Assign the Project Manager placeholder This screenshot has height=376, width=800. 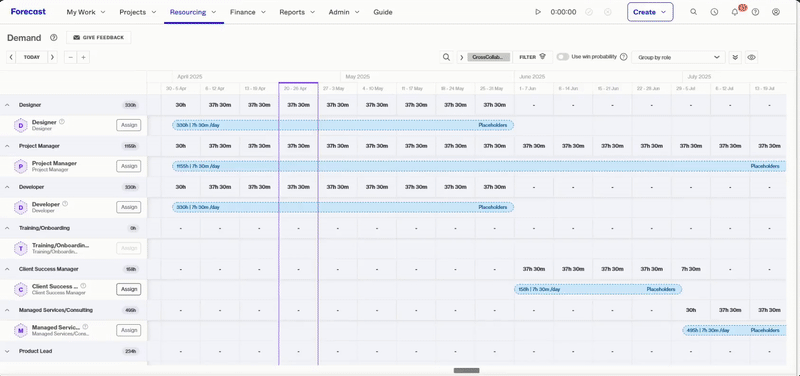coord(129,166)
